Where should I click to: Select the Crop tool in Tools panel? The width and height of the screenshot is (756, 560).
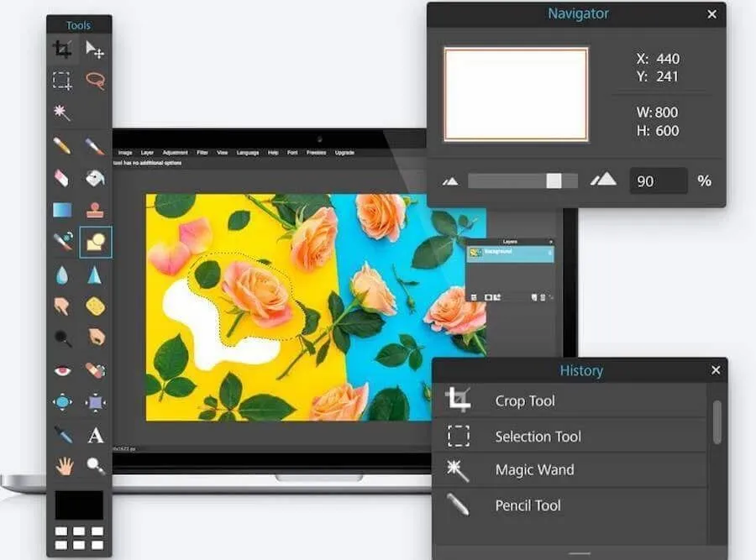(62, 50)
